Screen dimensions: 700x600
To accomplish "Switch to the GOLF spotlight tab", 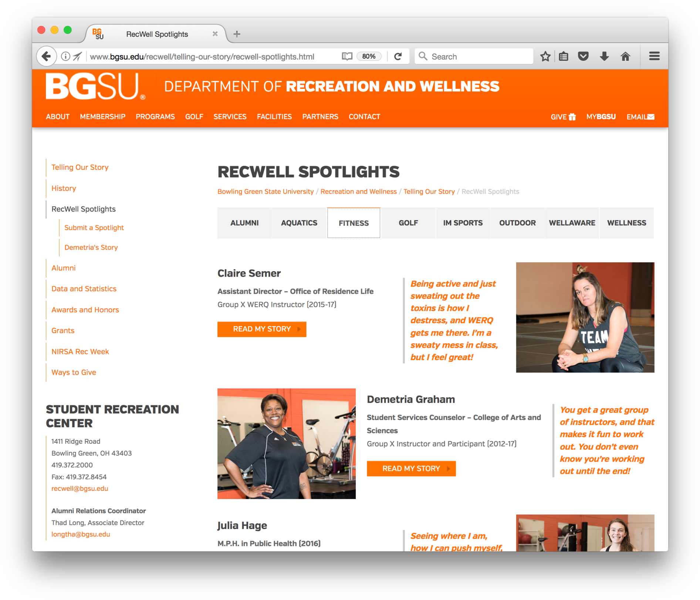I will coord(408,223).
